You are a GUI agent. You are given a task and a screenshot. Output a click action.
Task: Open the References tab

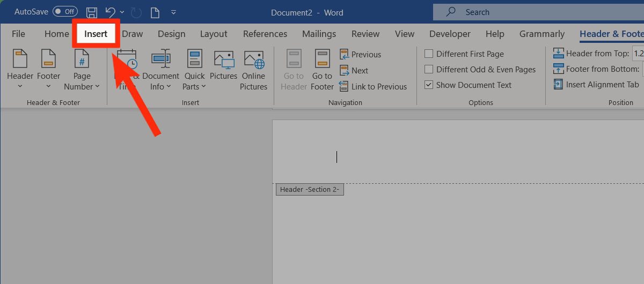pos(266,34)
